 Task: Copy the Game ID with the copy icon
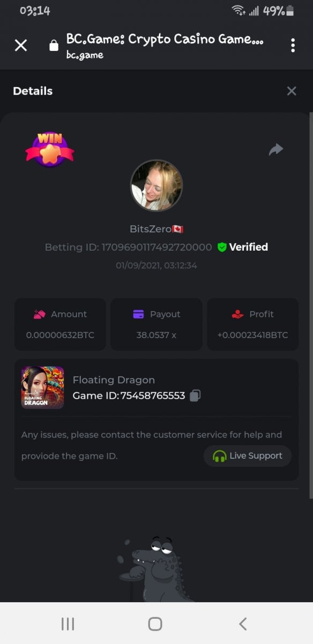click(x=195, y=396)
